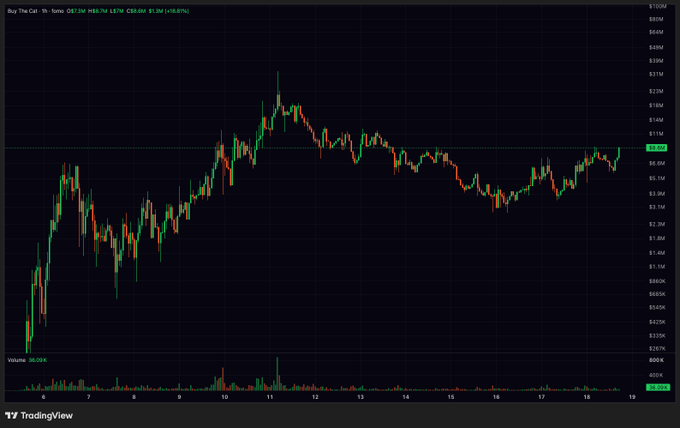Click the $267K price axis label
This screenshot has width=680, height=428.
tap(657, 349)
